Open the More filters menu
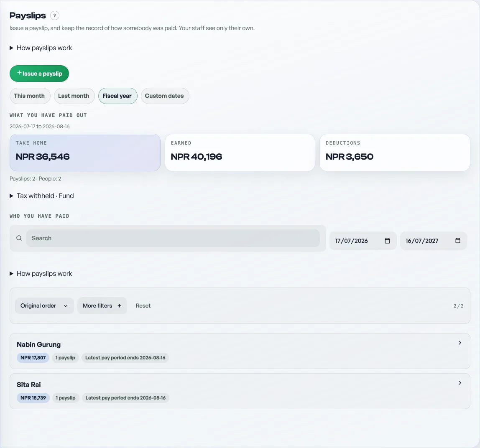Screen dimensions: 480x448 (102, 306)
